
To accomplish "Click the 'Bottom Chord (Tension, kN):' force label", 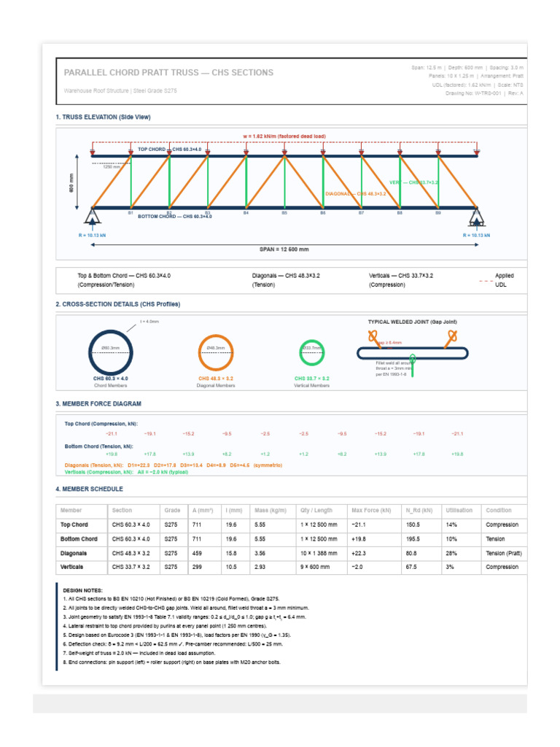I will [x=98, y=446].
